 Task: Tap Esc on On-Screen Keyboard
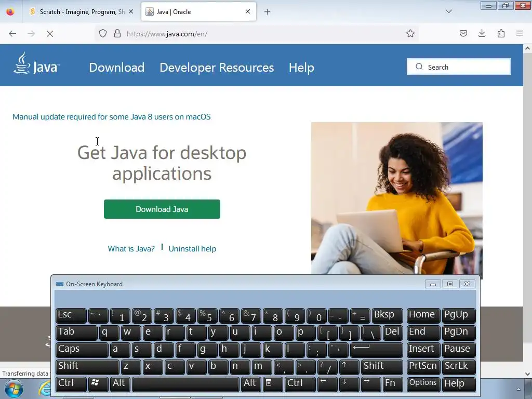71,315
